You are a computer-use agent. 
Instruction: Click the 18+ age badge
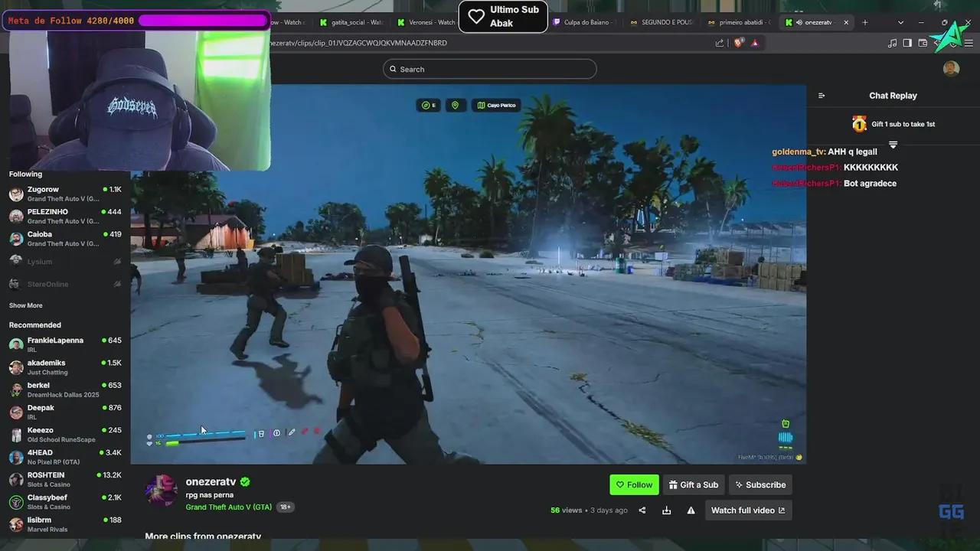tap(285, 507)
